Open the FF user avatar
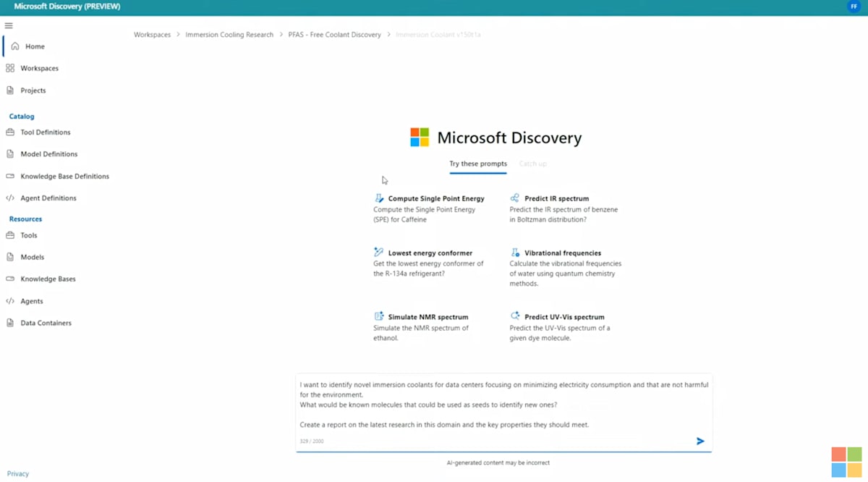The height and width of the screenshot is (482, 868). (854, 7)
